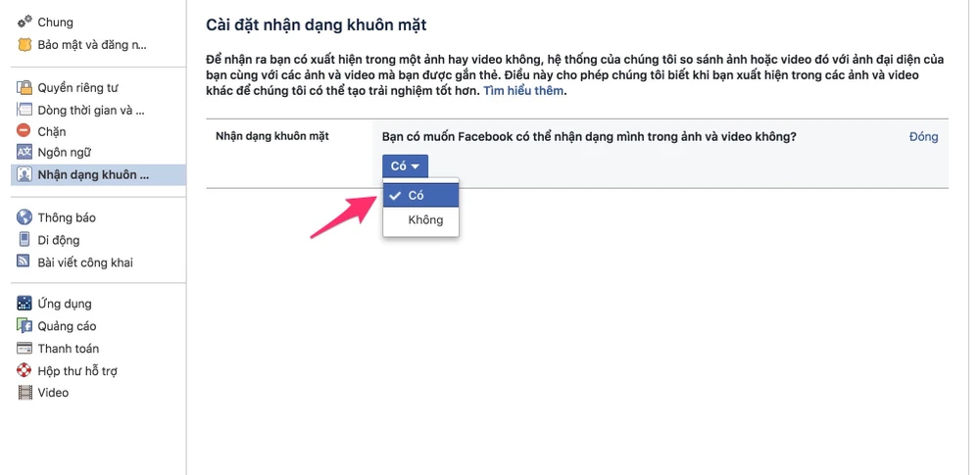
Task: Click the privacy padlock icon
Action: coord(24,87)
